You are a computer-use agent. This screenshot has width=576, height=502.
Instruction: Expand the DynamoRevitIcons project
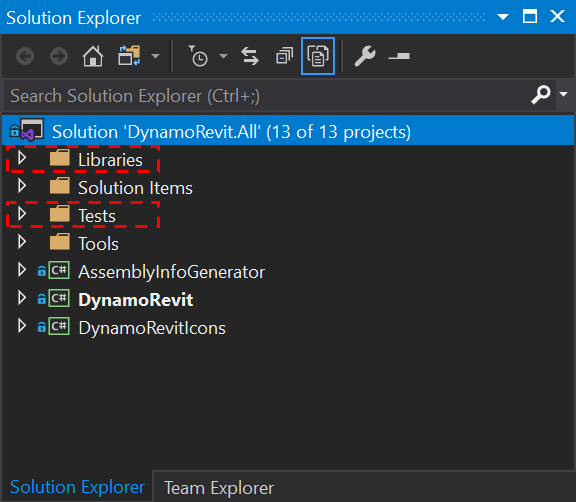coord(22,326)
